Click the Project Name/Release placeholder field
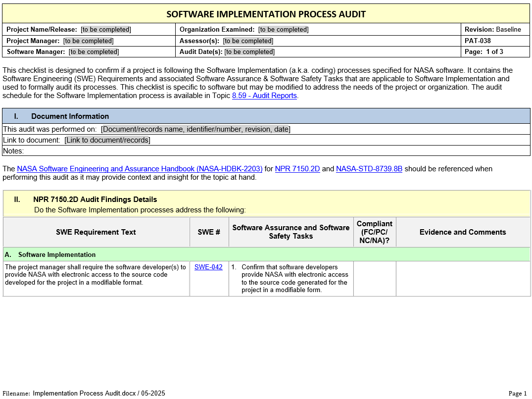Image resolution: width=532 pixels, height=399 pixels. click(106, 30)
